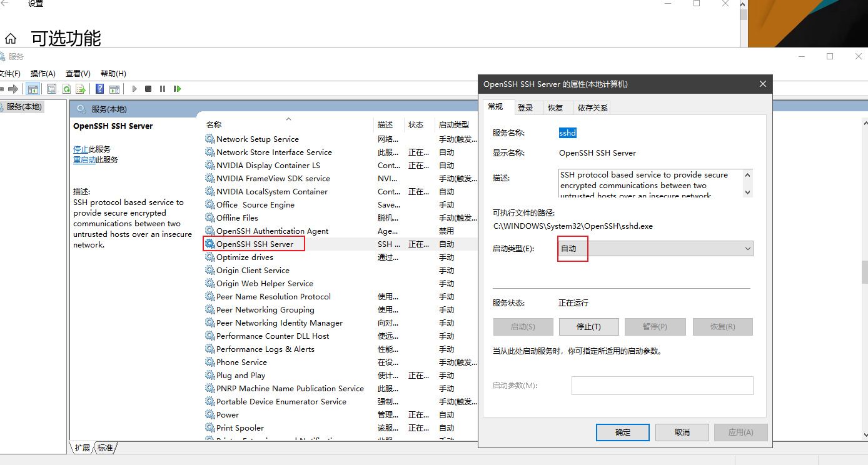This screenshot has height=465, width=868.
Task: Click the Pause Service toolbar icon
Action: tap(163, 89)
